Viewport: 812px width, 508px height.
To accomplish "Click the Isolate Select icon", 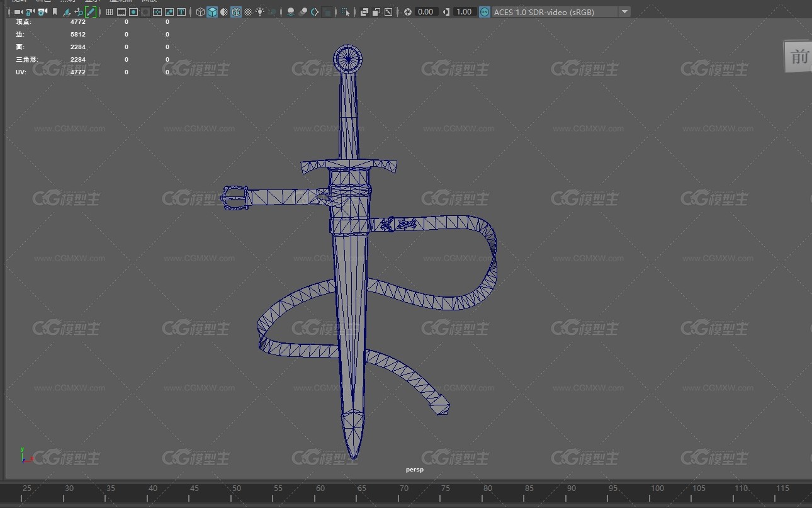I will tap(346, 12).
